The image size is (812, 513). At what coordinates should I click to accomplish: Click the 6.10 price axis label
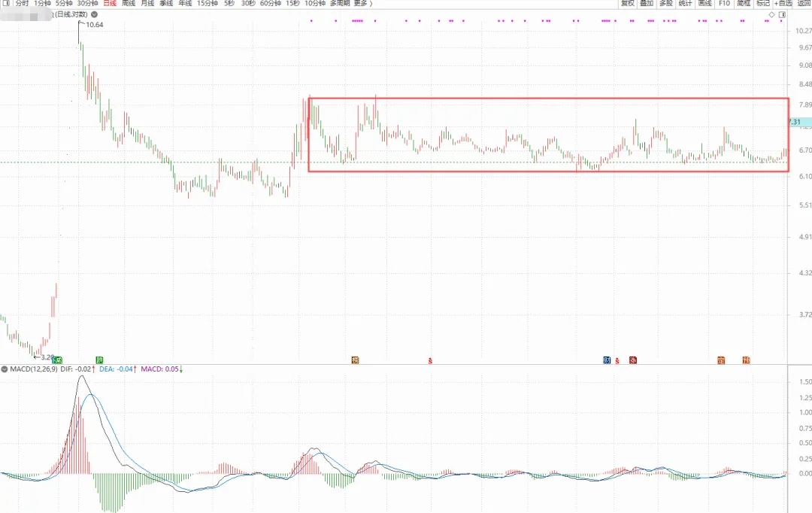click(804, 177)
